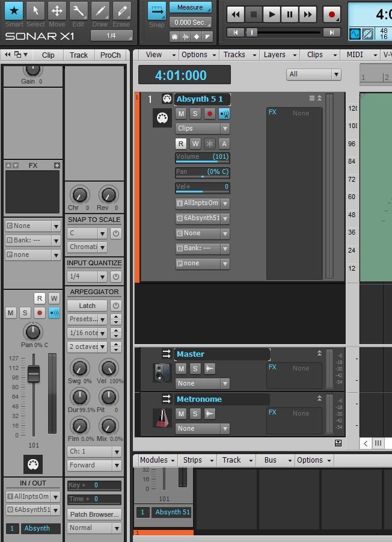Image resolution: width=392 pixels, height=542 pixels.
Task: Enable the arpeggiator Latch button
Action: pos(87,306)
